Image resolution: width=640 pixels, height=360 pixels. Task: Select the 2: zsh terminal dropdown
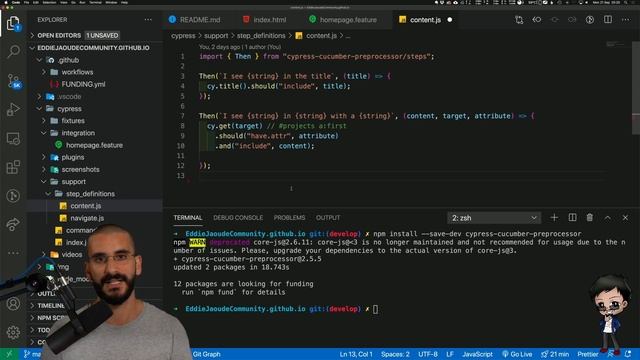(x=494, y=218)
